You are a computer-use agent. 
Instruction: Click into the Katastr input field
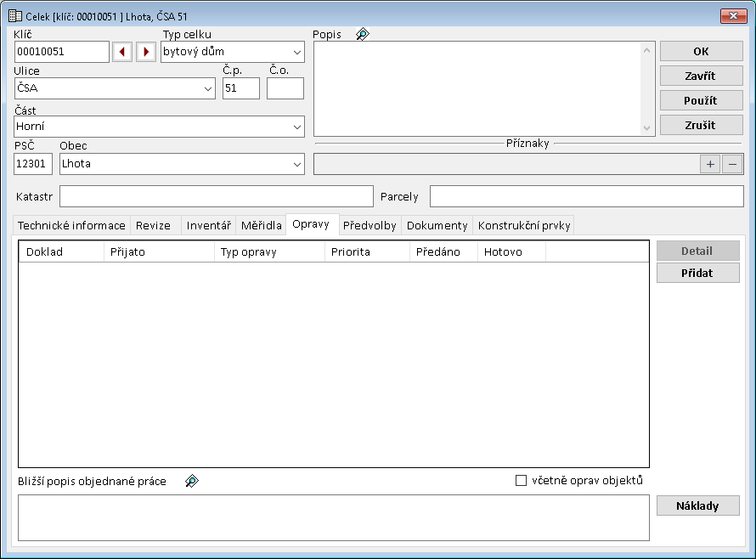[216, 196]
